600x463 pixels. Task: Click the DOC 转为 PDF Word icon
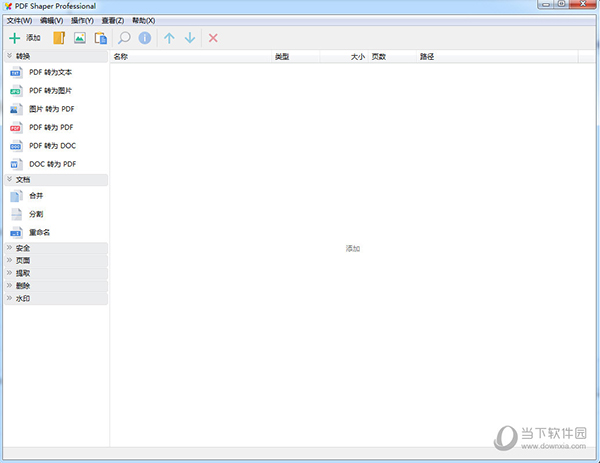click(16, 164)
